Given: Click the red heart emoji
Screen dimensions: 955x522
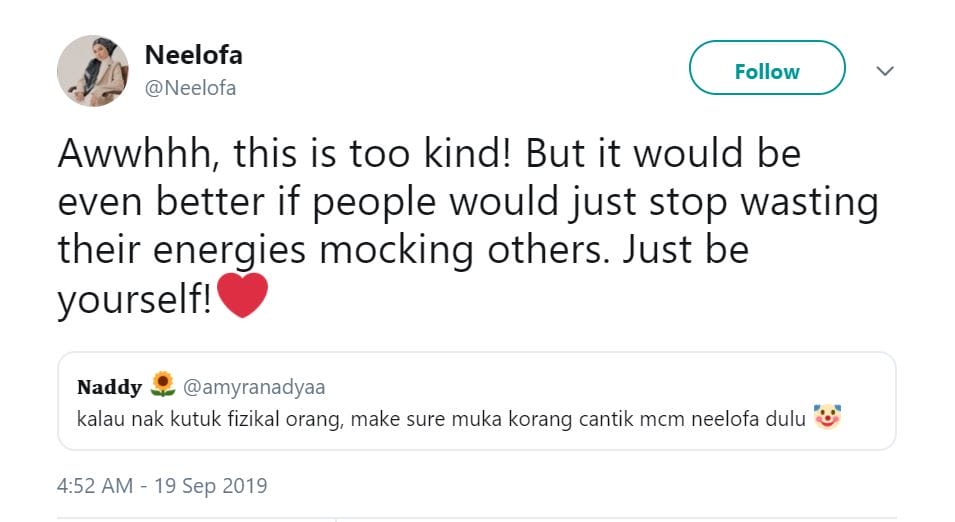Looking at the screenshot, I should pyautogui.click(x=243, y=297).
